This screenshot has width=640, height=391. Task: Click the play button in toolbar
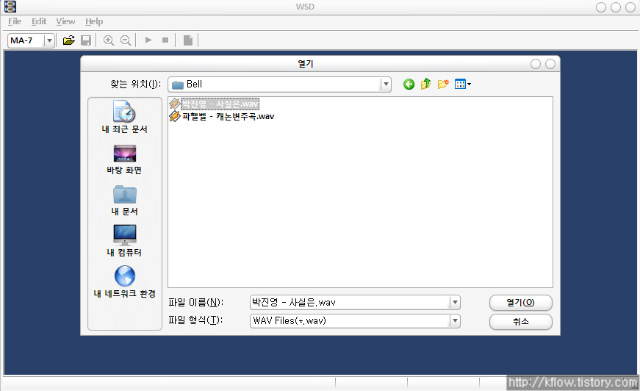tap(148, 40)
